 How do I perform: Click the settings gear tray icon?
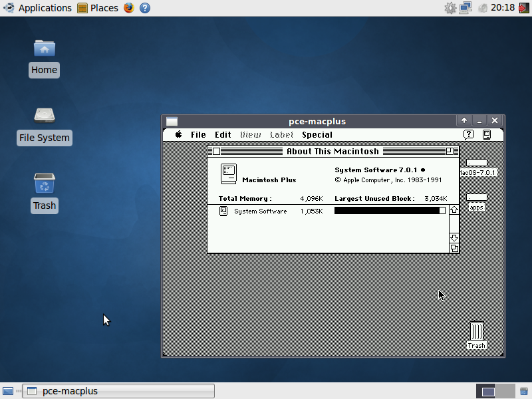coord(451,8)
